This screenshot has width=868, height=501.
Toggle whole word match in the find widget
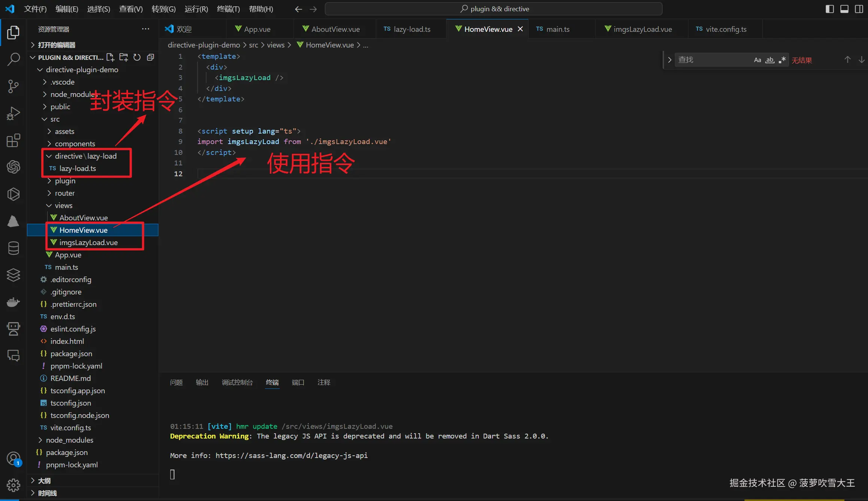[x=770, y=59]
